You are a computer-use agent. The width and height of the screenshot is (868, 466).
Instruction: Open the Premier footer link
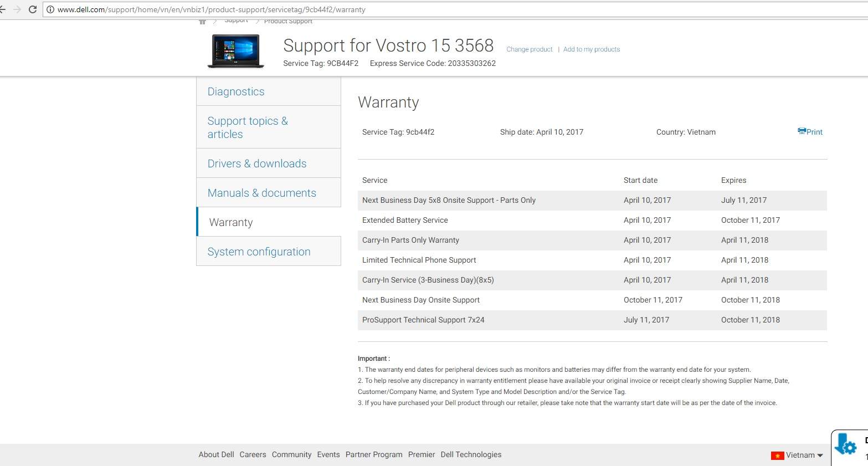(422, 454)
